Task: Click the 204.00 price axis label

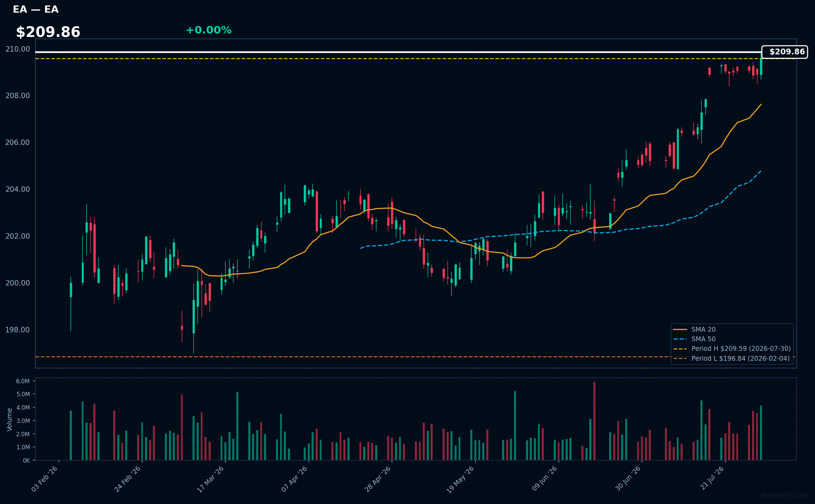Action: (18, 189)
